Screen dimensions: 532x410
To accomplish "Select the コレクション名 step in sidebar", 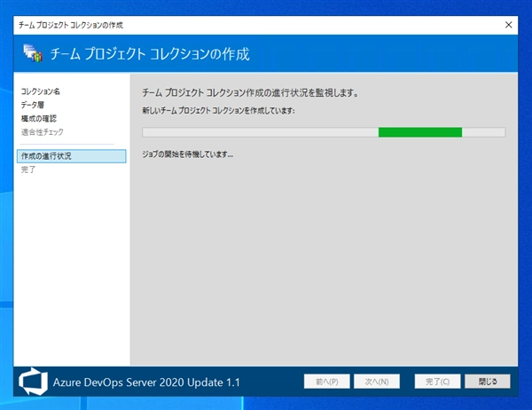I will coord(41,91).
